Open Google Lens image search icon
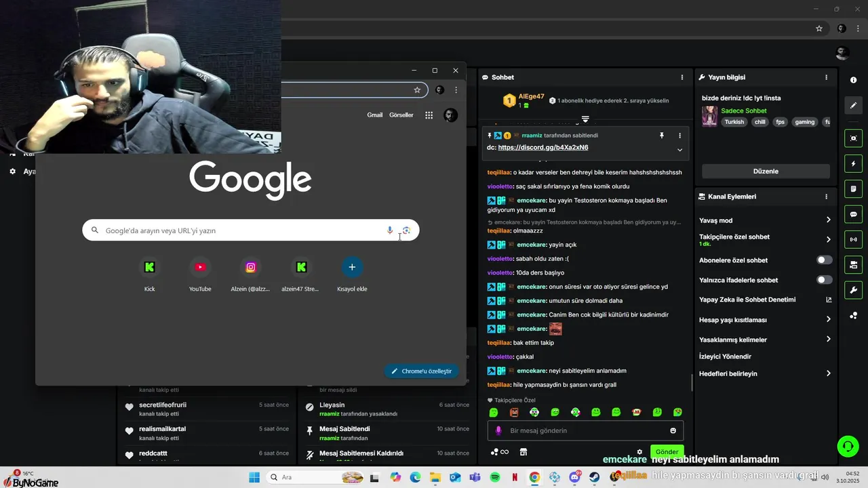The width and height of the screenshot is (868, 488). click(x=406, y=230)
